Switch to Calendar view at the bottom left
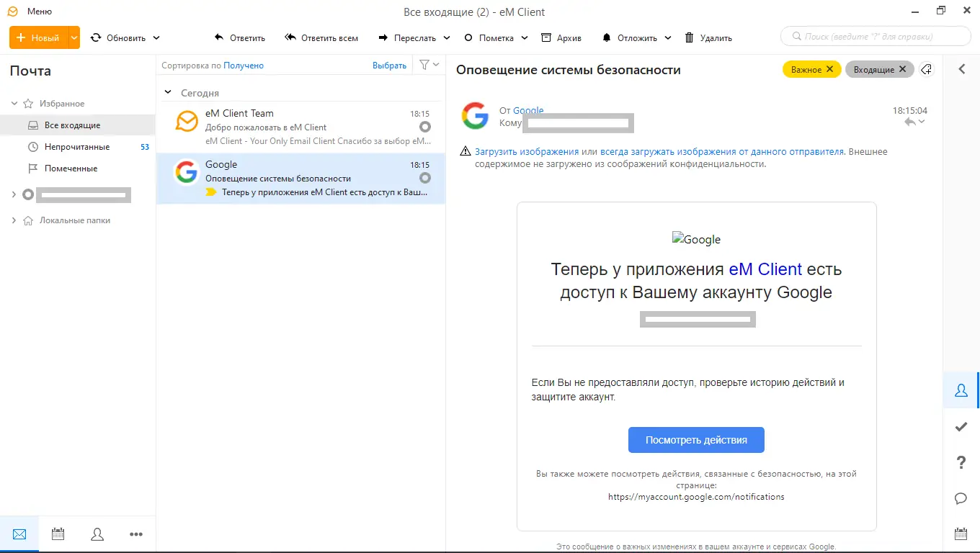 click(58, 534)
